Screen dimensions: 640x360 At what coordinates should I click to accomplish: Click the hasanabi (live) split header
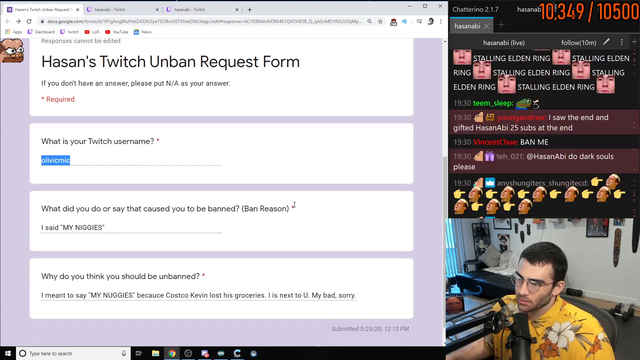[504, 42]
